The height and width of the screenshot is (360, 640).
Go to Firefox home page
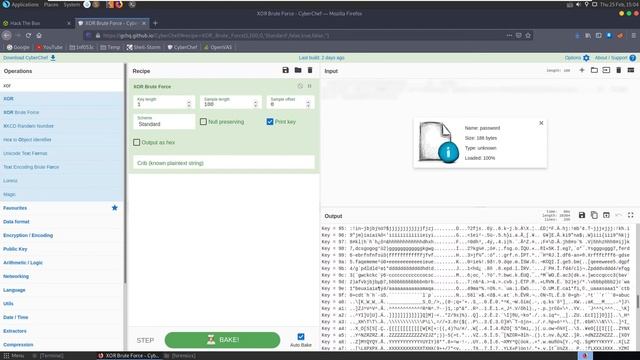pos(39,36)
